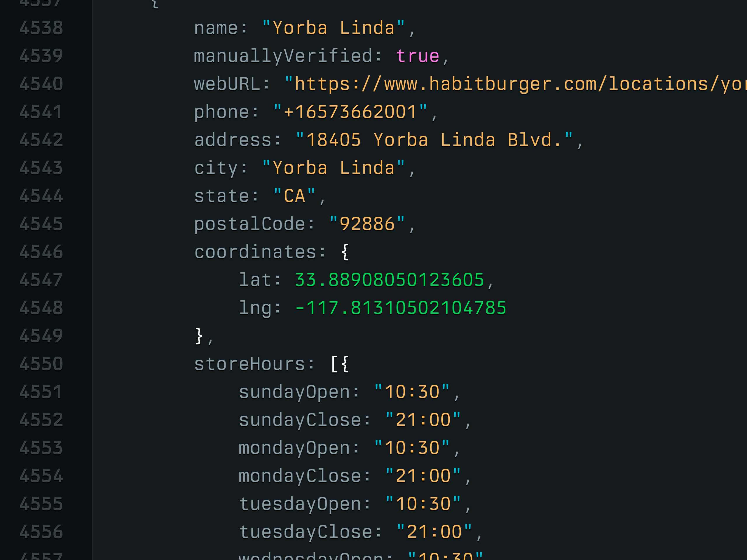The width and height of the screenshot is (747, 560).
Task: Click the tuesdayClose key
Action: [x=305, y=533]
